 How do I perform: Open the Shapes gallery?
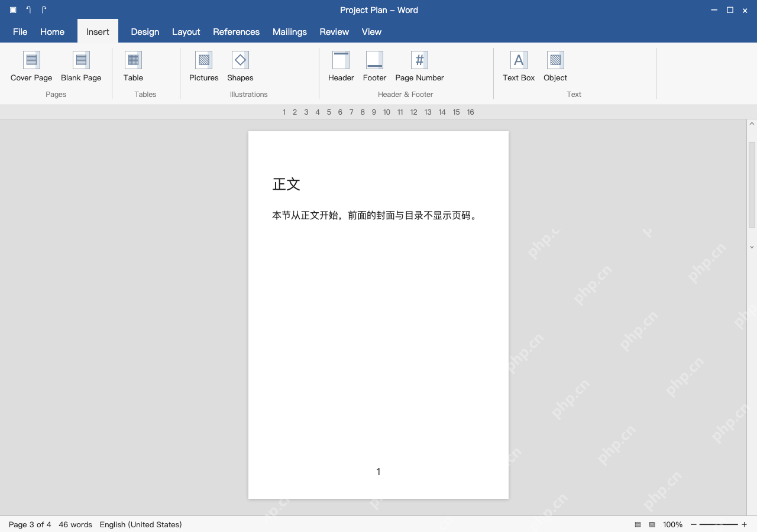coord(240,66)
